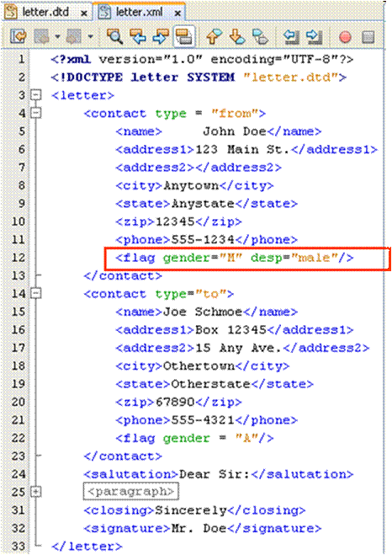Open dropdown arrow next to forward-history icon
The image size is (392, 555).
91,36
